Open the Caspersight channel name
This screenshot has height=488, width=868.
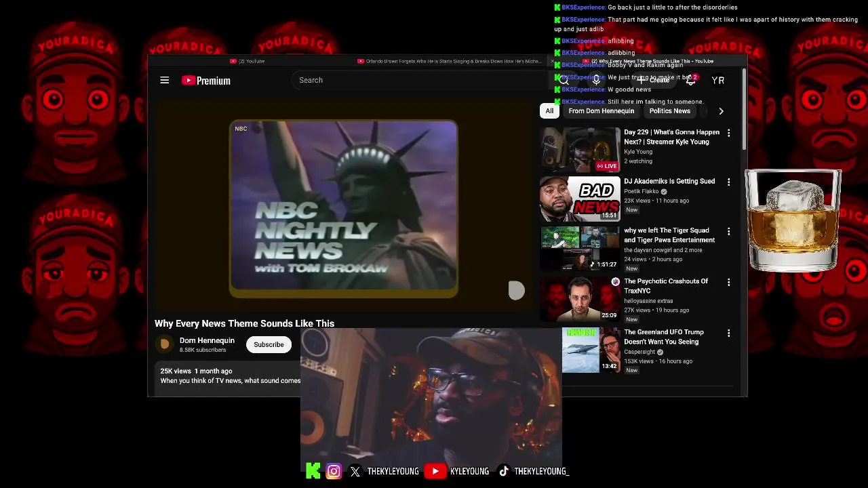pos(639,352)
